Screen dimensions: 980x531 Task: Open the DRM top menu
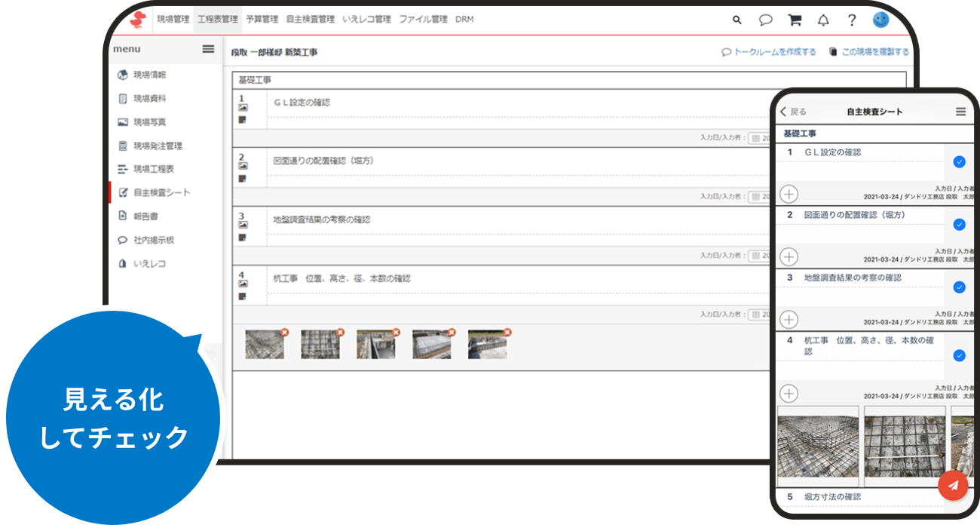coord(464,20)
